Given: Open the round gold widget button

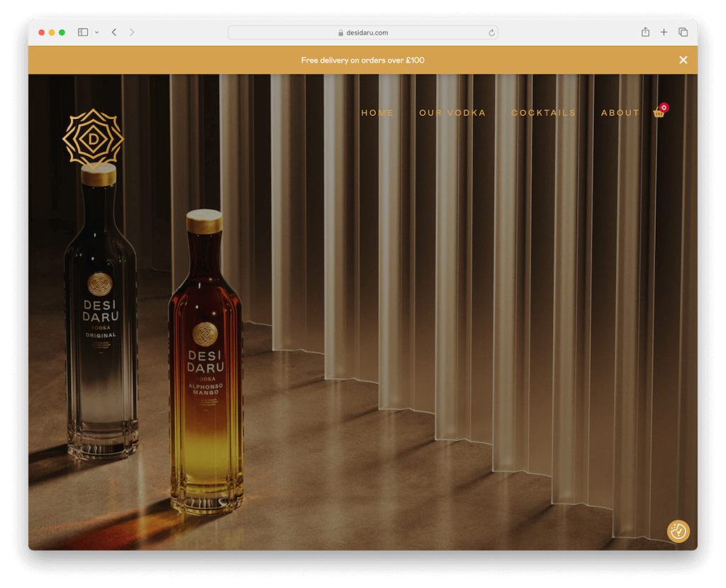Looking at the screenshot, I should [x=678, y=531].
